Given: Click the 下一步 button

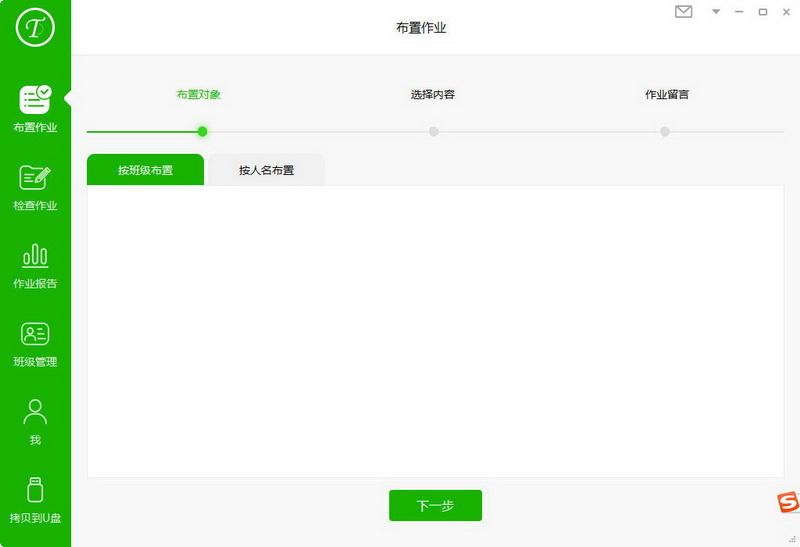Looking at the screenshot, I should click(x=435, y=505).
